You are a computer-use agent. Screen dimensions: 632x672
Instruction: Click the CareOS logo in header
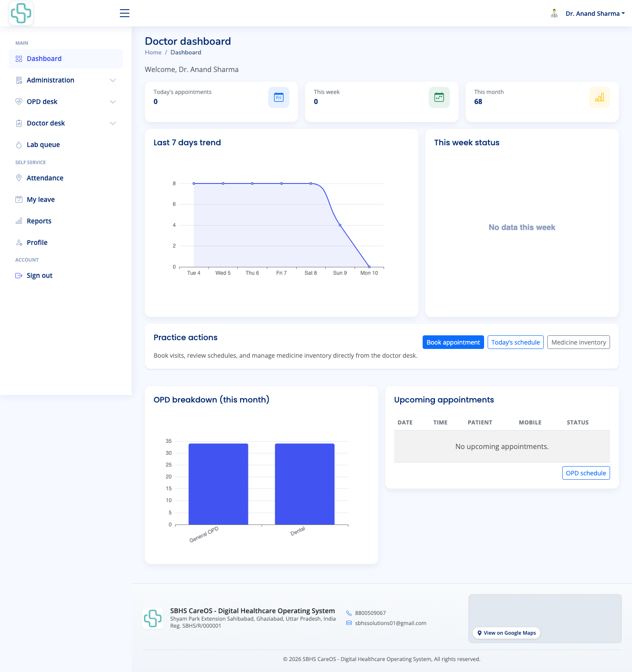(21, 13)
